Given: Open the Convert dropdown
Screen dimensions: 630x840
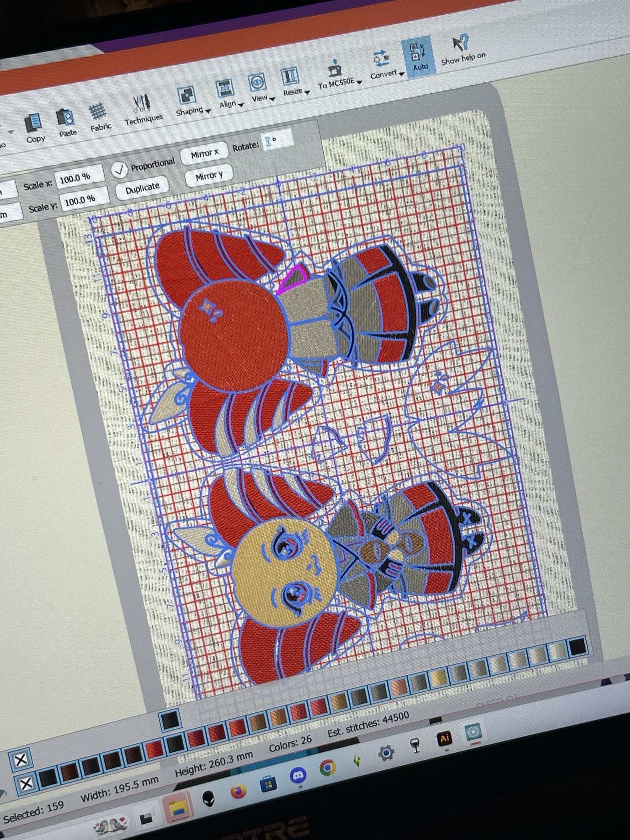Looking at the screenshot, I should (402, 74).
